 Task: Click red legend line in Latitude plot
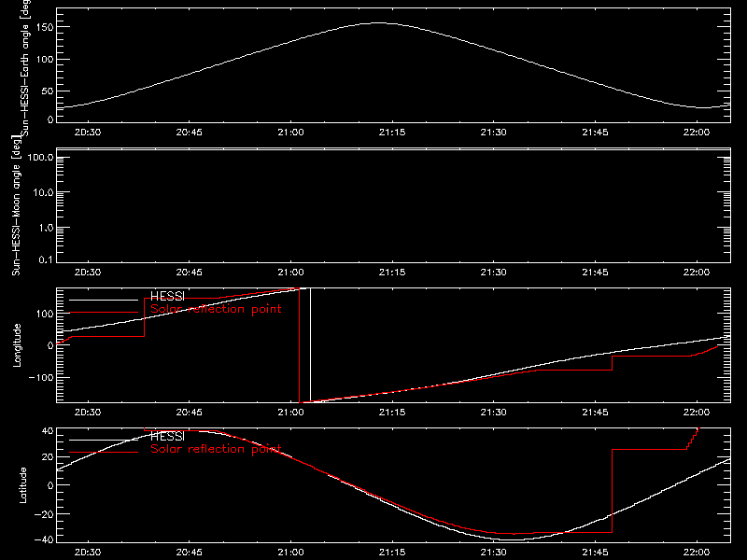coord(104,453)
